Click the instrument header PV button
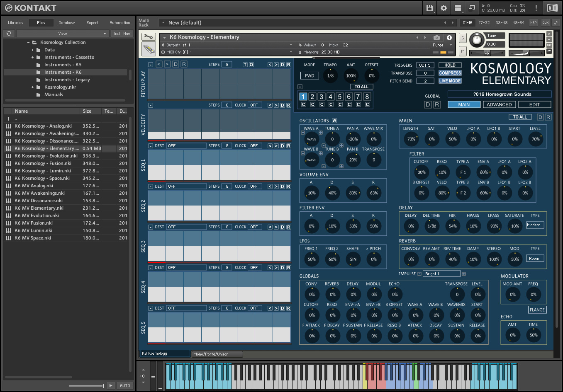The width and height of the screenshot is (563, 392). [x=549, y=51]
